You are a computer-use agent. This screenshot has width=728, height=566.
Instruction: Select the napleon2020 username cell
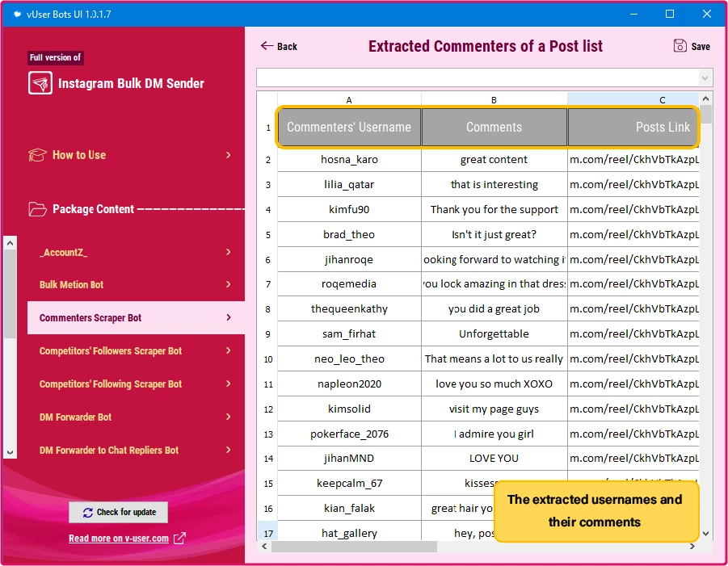[349, 384]
